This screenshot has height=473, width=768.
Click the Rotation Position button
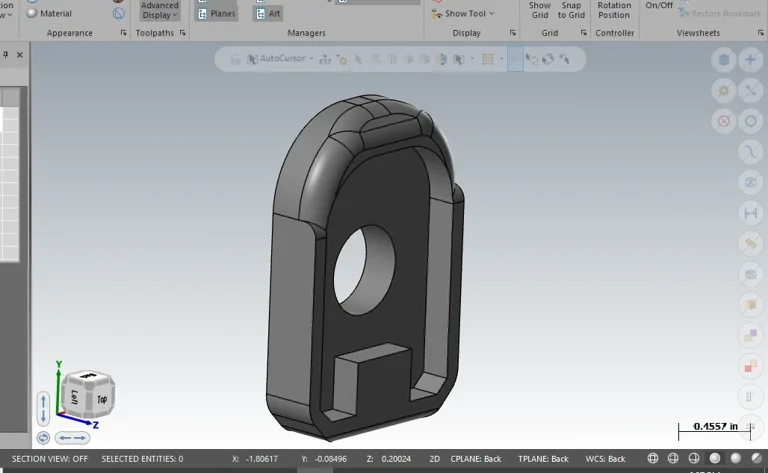tap(614, 10)
